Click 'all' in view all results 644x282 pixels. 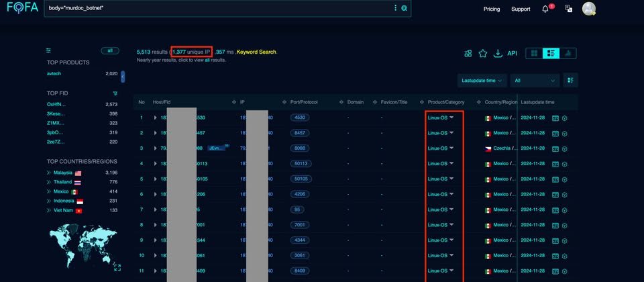[207, 60]
